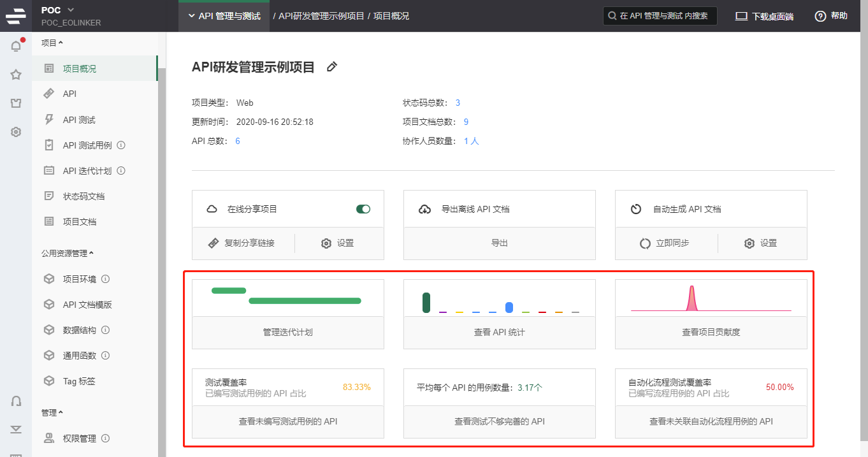
Task: Click the gear icon in left rail
Action: (x=16, y=132)
